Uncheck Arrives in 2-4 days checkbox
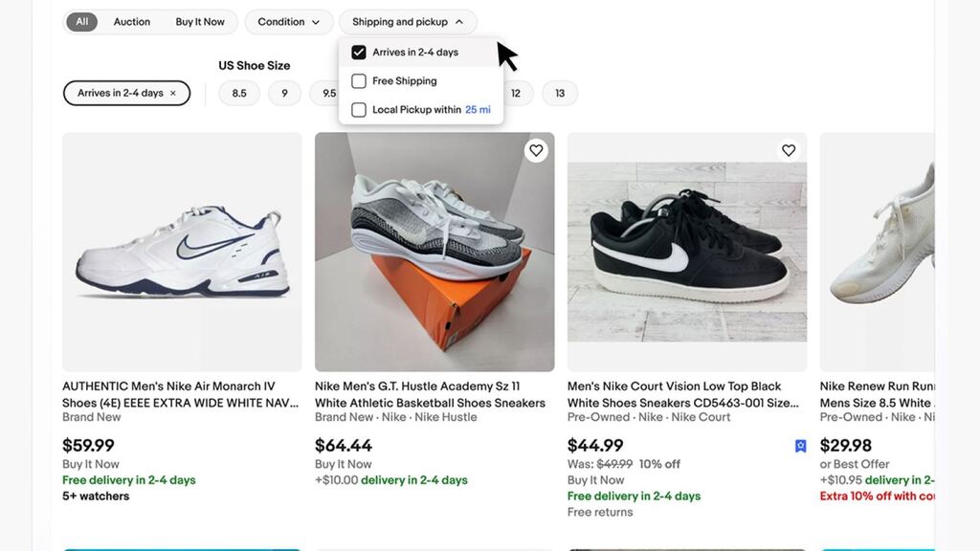 pyautogui.click(x=359, y=53)
